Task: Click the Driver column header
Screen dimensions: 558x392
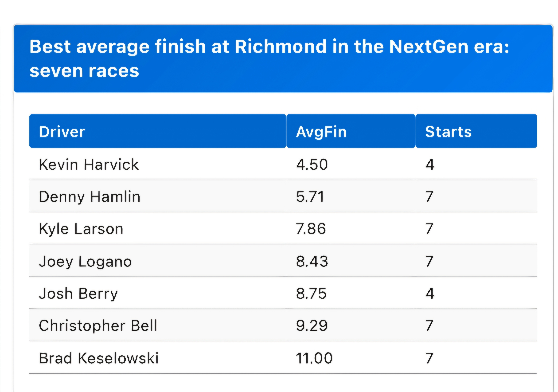Action: point(157,131)
